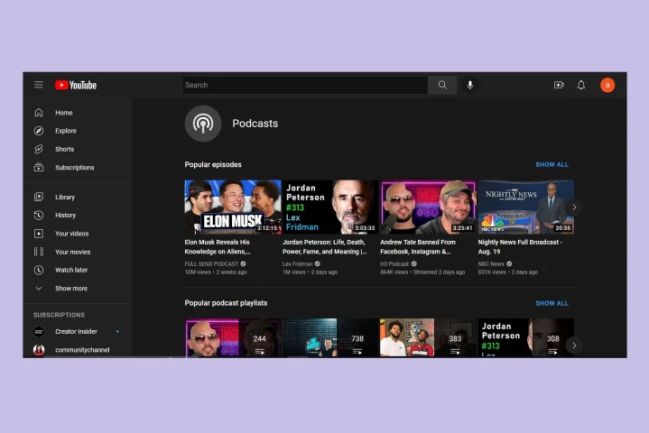Click the Creator Insider channel avatar
Viewport: 649px width, 433px height.
pyautogui.click(x=39, y=331)
